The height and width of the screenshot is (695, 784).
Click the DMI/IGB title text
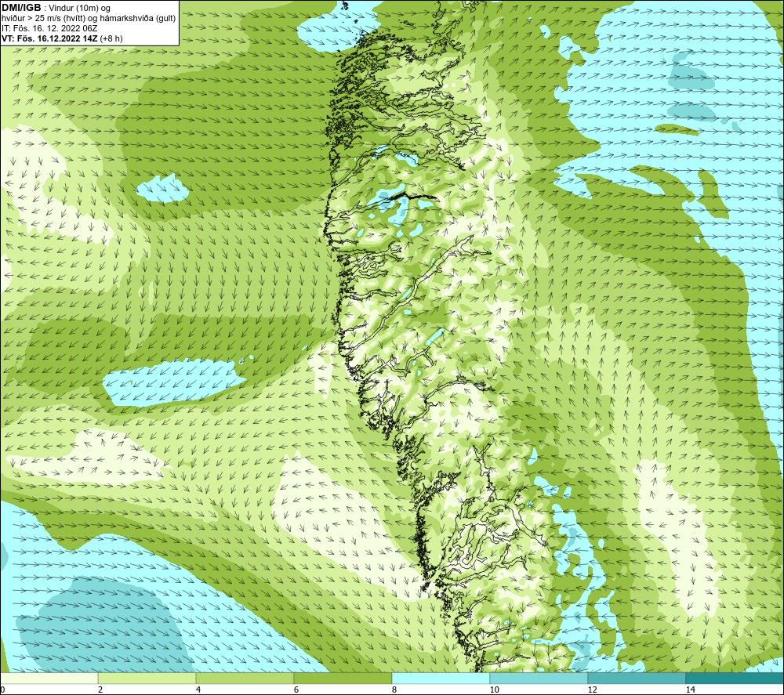[x=21, y=8]
